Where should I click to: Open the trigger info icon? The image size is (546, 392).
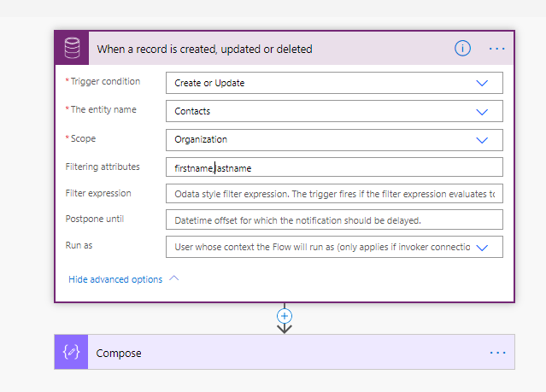click(x=462, y=49)
